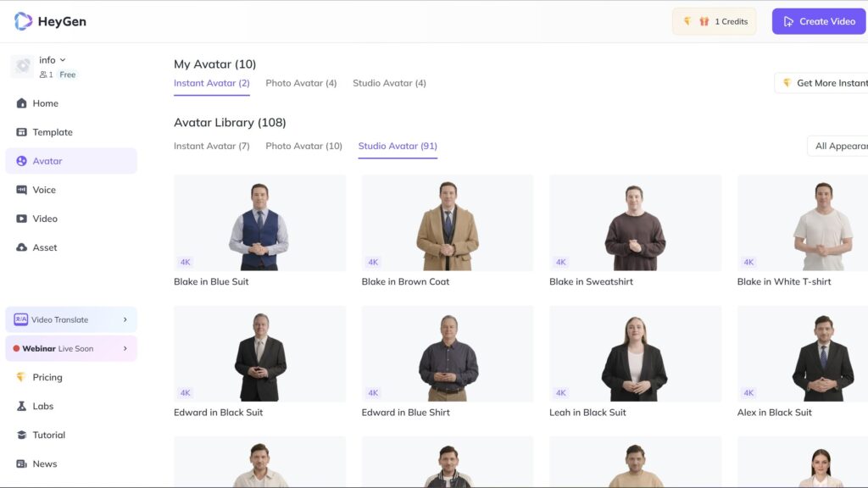Viewport: 868px width, 488px height.
Task: Click the 'Blake in Sweatshirt' label
Action: tap(591, 281)
